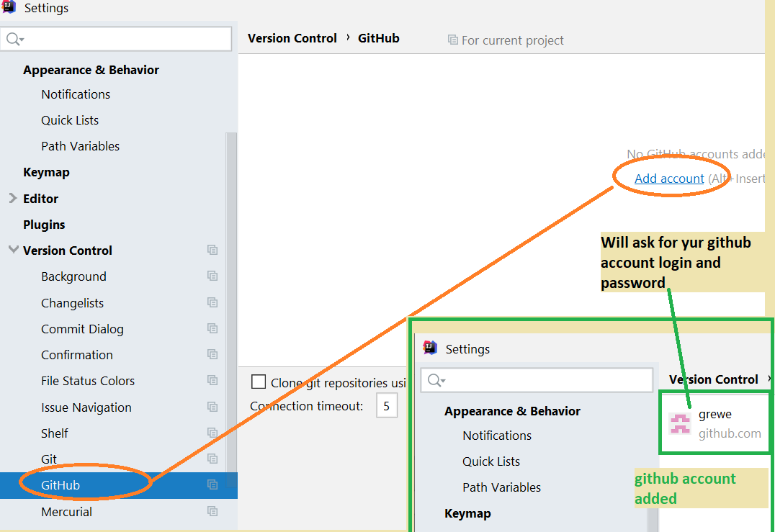Click the per-project icon beside Mercurial
This screenshot has width=775, height=532.
click(x=212, y=511)
